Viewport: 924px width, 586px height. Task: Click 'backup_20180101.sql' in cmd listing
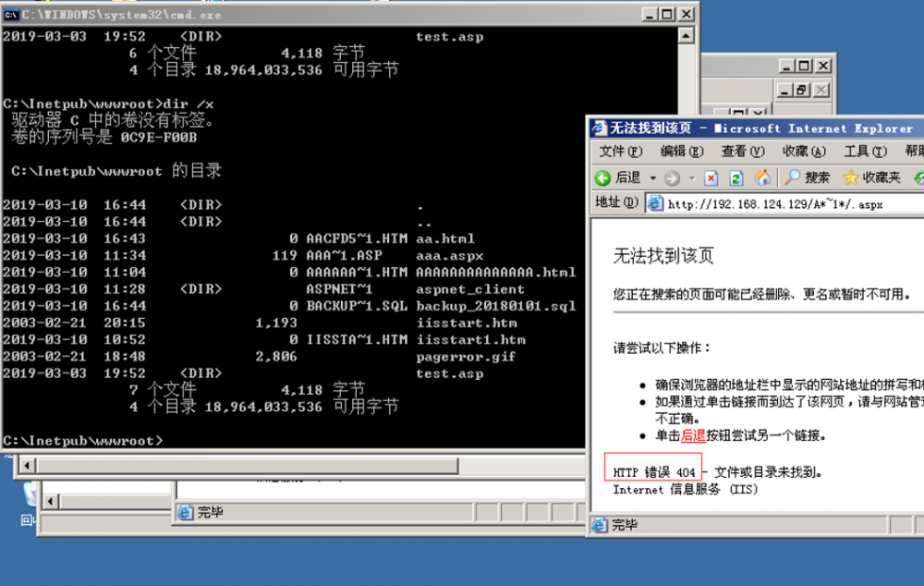click(x=495, y=306)
